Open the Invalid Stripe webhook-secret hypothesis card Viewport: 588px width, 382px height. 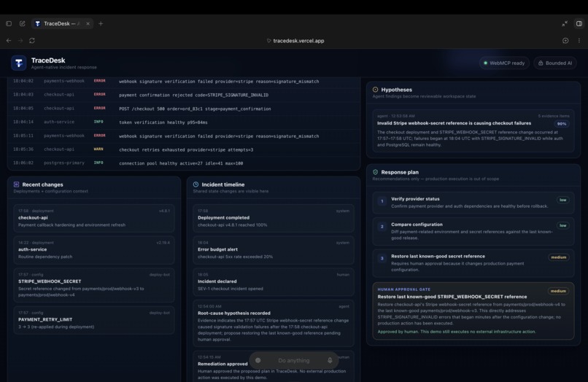[x=473, y=130]
